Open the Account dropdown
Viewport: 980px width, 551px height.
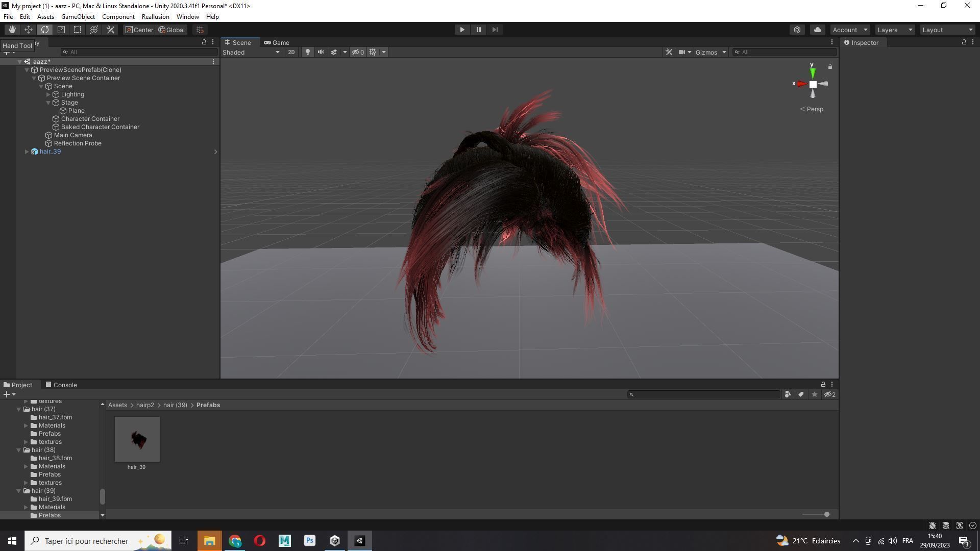[850, 30]
